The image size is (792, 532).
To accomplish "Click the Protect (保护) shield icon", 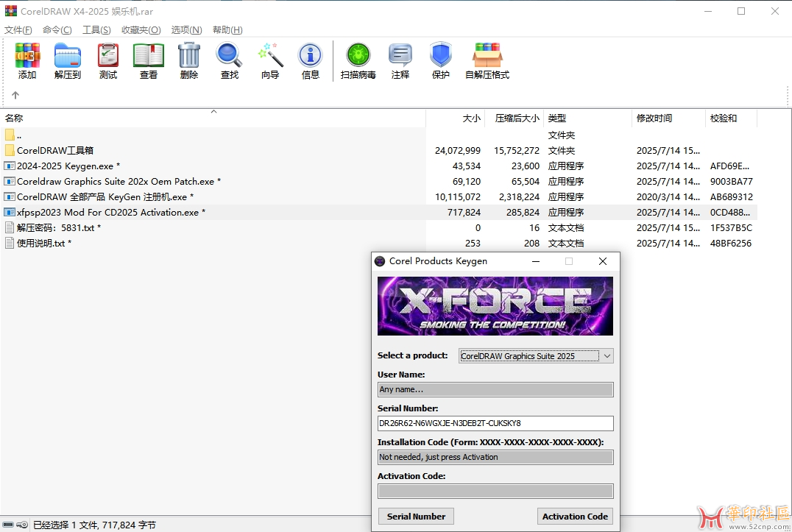I will pyautogui.click(x=440, y=55).
